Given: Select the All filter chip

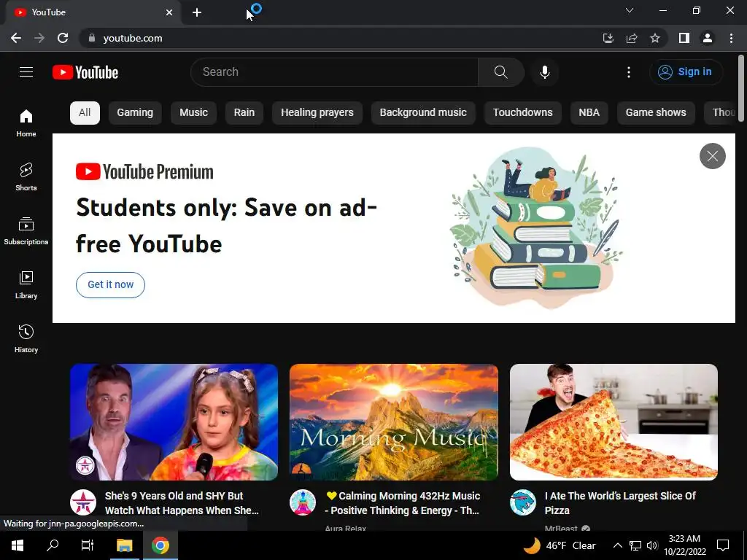Looking at the screenshot, I should click(85, 113).
